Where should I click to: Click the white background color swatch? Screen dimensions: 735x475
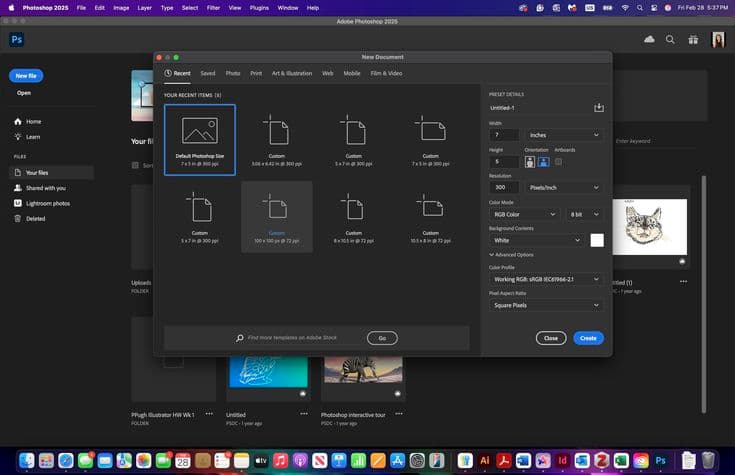597,240
